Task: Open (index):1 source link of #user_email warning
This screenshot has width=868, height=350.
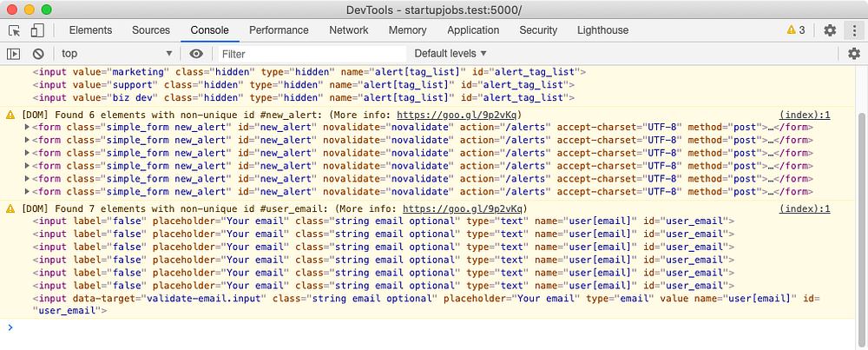Action: coord(805,208)
